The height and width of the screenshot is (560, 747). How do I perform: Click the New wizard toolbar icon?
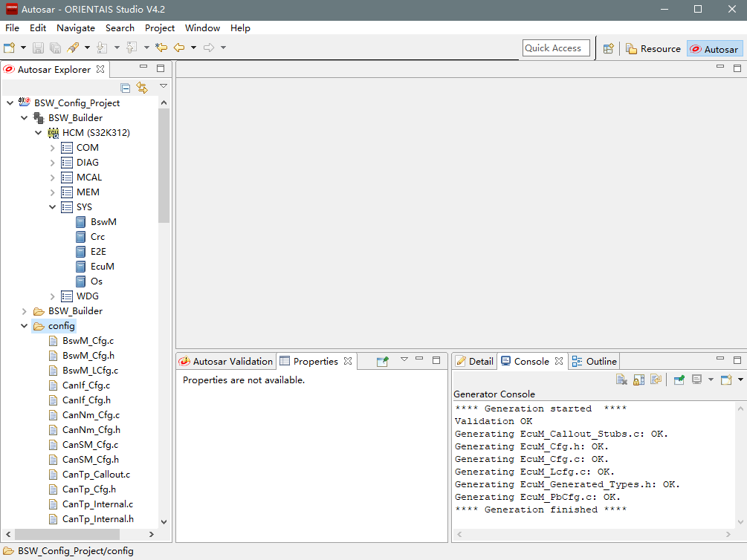click(x=10, y=48)
